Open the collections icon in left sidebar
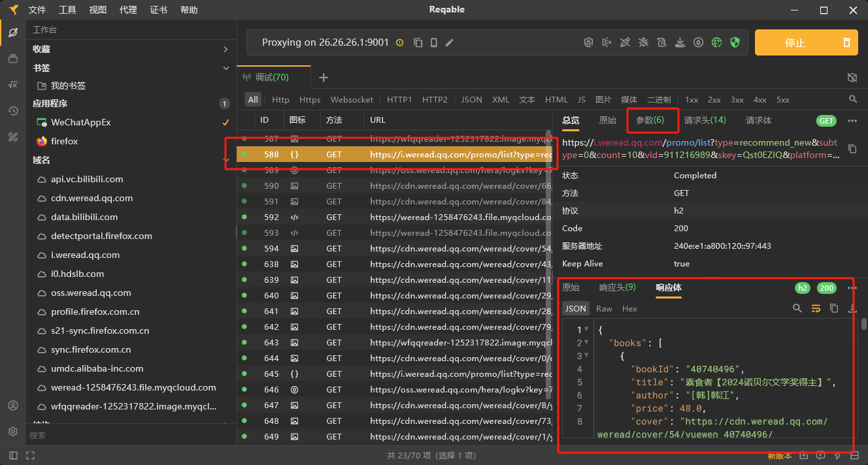 tap(13, 59)
